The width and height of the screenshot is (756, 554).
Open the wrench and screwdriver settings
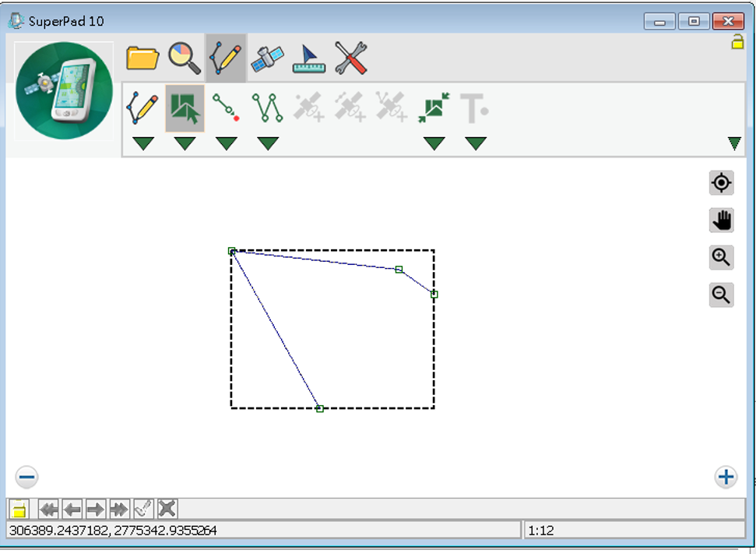coord(351,58)
